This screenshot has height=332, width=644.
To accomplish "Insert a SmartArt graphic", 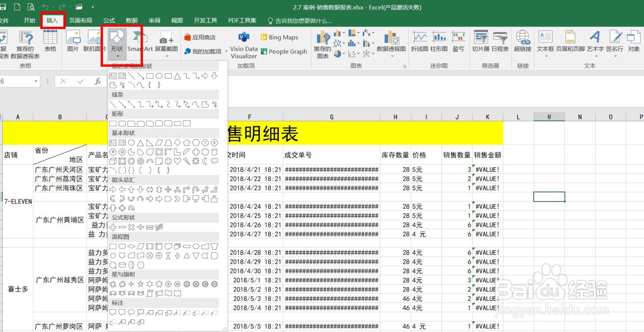I will click(x=140, y=42).
